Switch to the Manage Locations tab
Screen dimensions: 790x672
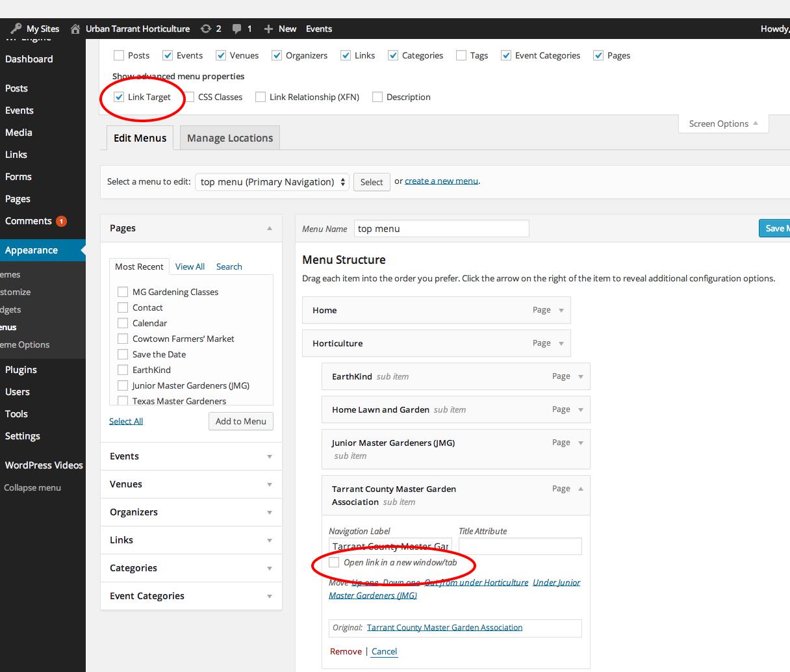(x=230, y=138)
